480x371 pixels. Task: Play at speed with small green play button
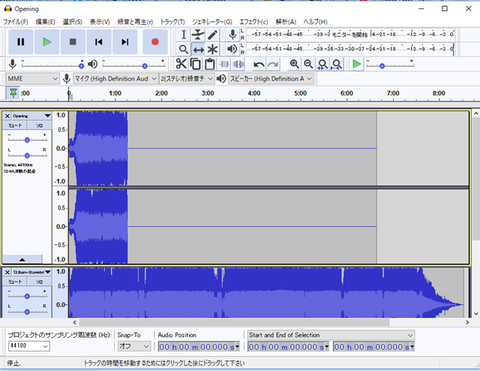[x=357, y=64]
